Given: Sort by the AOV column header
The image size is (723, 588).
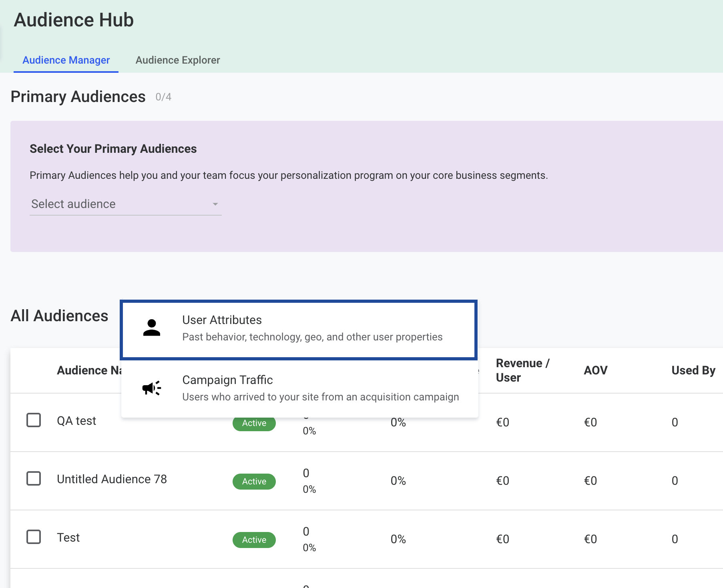Looking at the screenshot, I should 595,370.
